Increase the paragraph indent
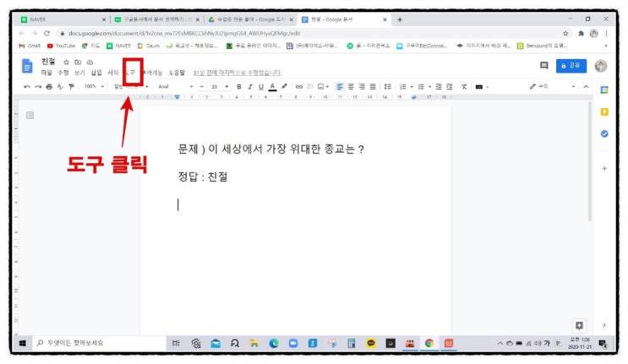Screen dimensions: 628x364 [450, 86]
